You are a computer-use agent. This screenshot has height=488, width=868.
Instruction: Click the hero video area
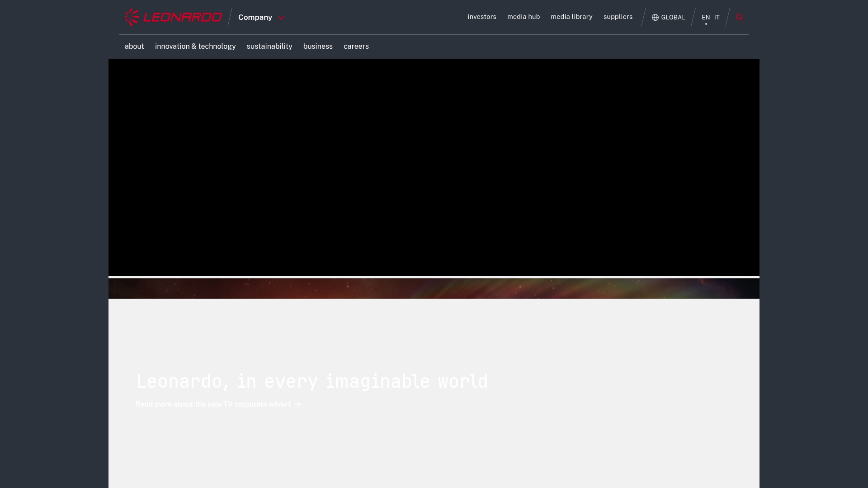(x=434, y=167)
